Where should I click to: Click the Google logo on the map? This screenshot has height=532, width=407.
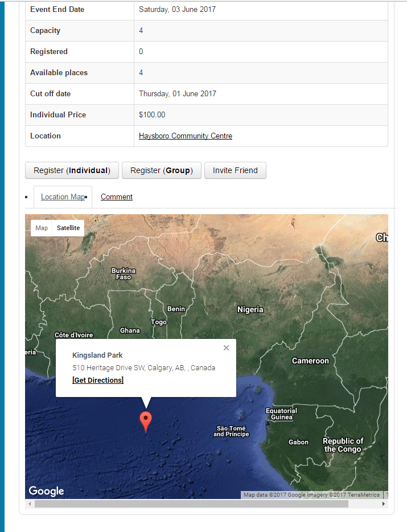point(46,491)
